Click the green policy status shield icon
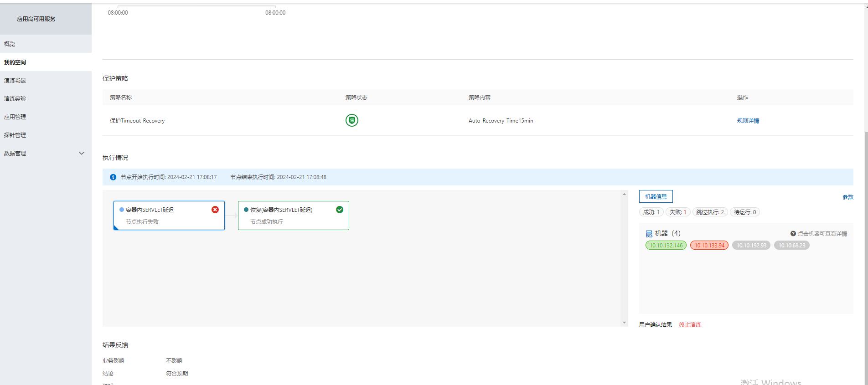This screenshot has width=868, height=385. pyautogui.click(x=352, y=120)
